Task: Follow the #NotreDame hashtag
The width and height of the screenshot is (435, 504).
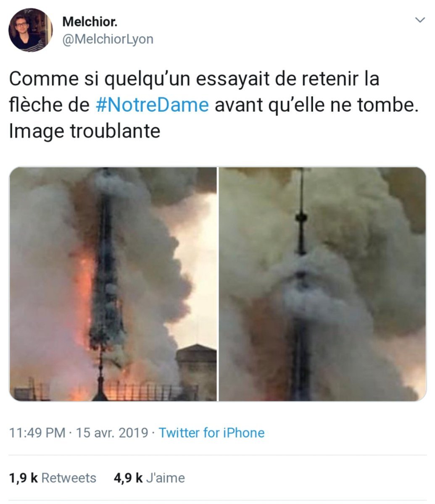Action: 152,105
